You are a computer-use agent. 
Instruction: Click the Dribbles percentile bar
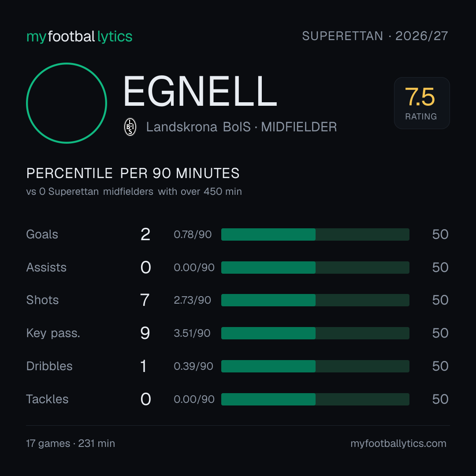click(315, 366)
